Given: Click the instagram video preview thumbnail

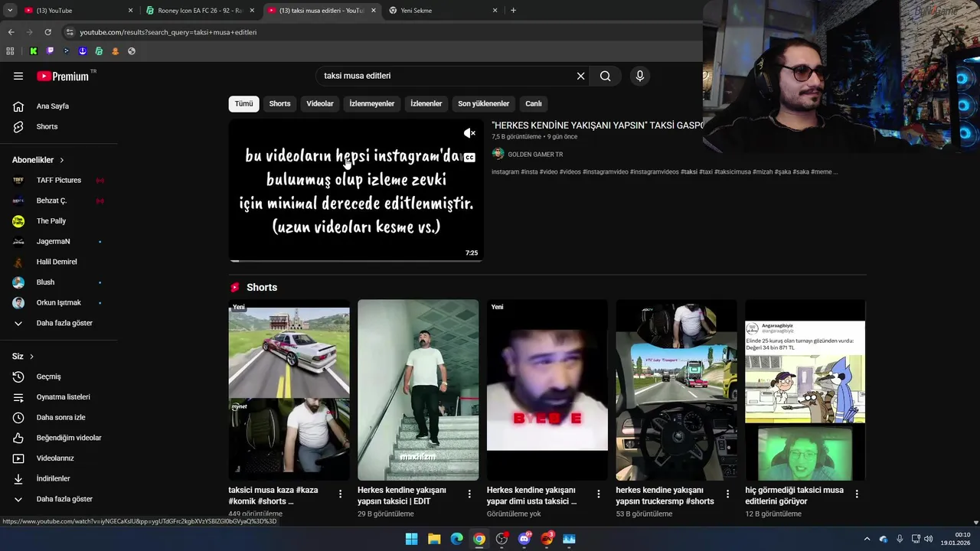Looking at the screenshot, I should (x=356, y=191).
